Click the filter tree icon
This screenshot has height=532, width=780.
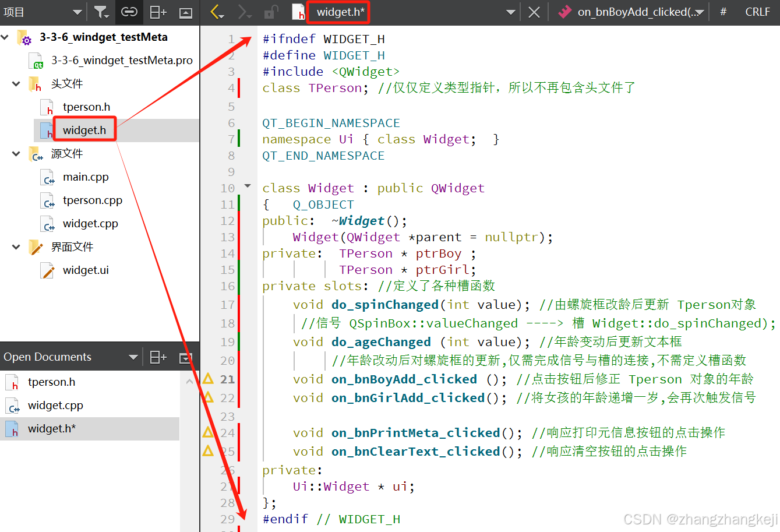pos(101,12)
